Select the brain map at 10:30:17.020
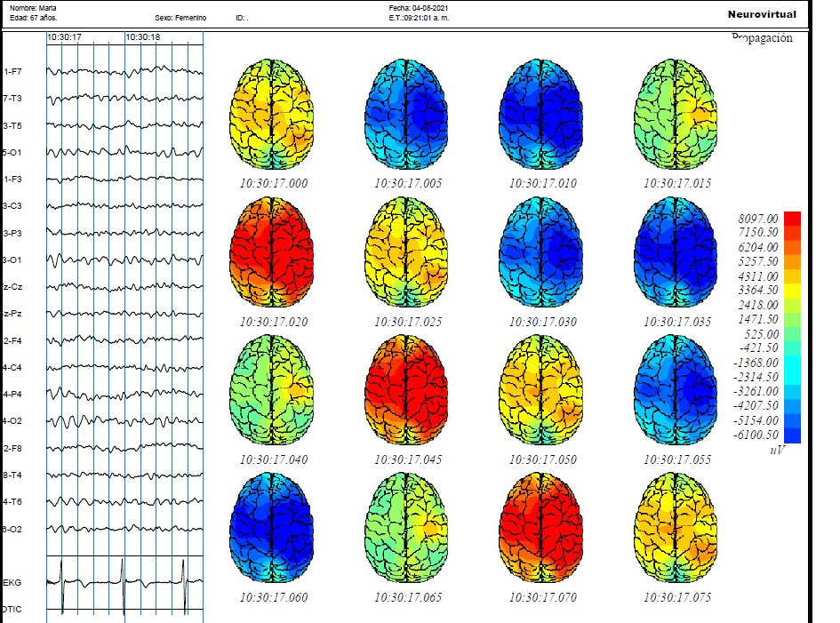 272,252
